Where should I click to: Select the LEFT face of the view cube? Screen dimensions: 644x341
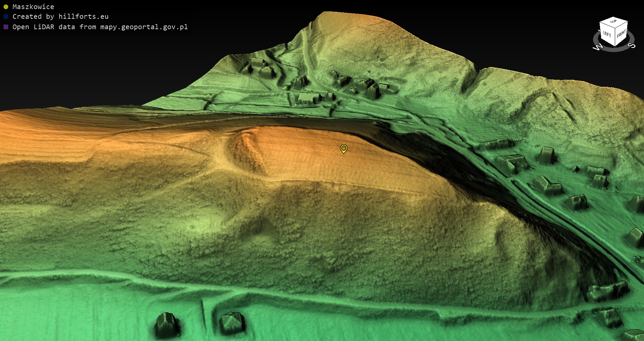click(607, 34)
